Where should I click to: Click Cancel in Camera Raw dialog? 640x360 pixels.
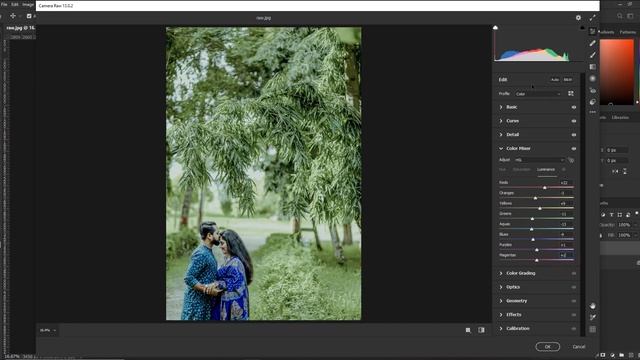point(579,347)
